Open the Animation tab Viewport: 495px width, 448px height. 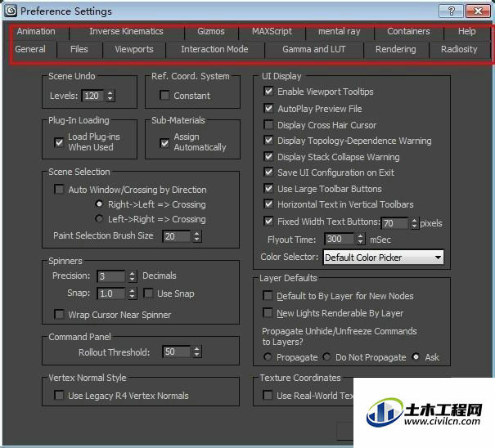coord(36,32)
